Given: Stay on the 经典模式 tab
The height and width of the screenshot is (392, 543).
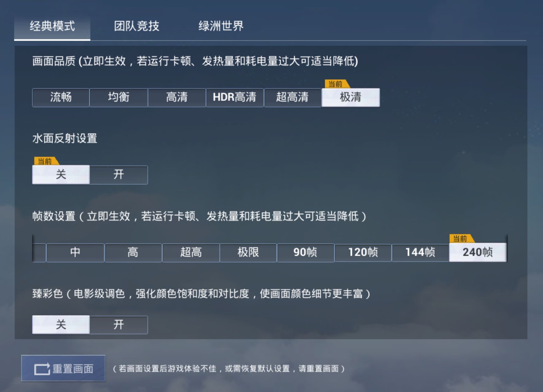Looking at the screenshot, I should point(53,25).
